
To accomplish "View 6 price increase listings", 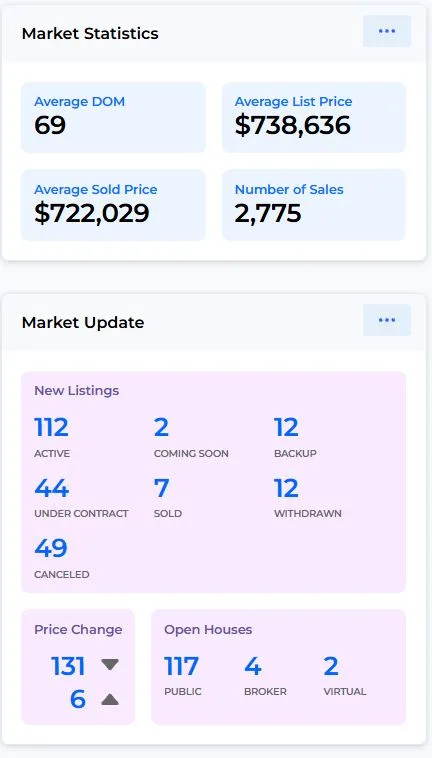I will 78,700.
